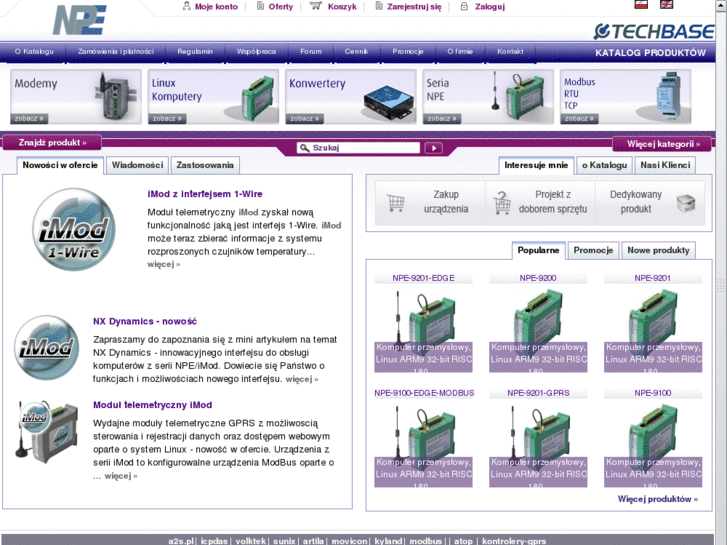727x545 pixels.
Task: Open the Linux Komputery category banner
Action: click(x=213, y=96)
